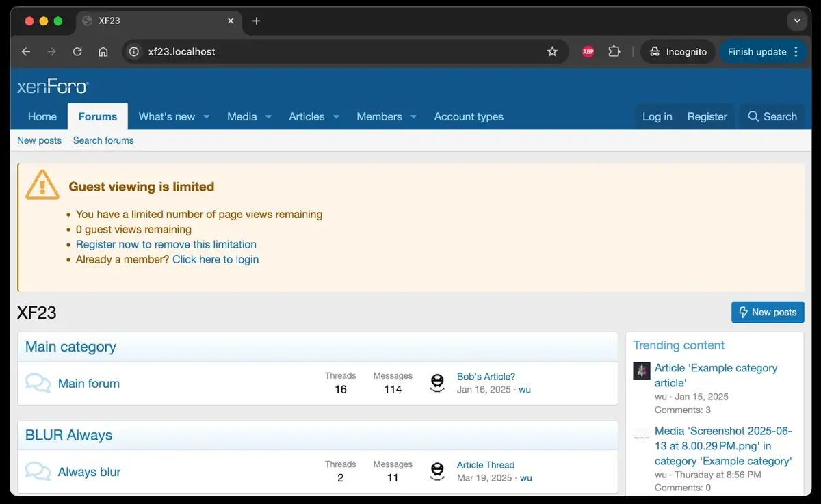
Task: Open the Example category article thumbnail
Action: pos(641,371)
